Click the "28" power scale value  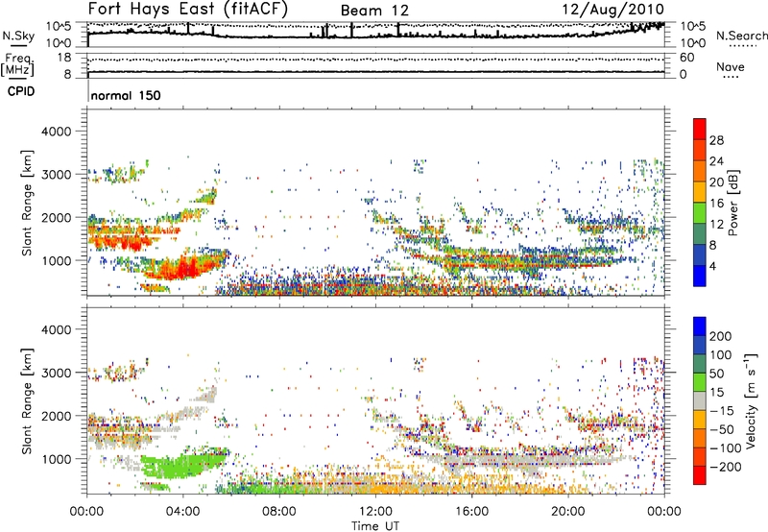pyautogui.click(x=716, y=140)
